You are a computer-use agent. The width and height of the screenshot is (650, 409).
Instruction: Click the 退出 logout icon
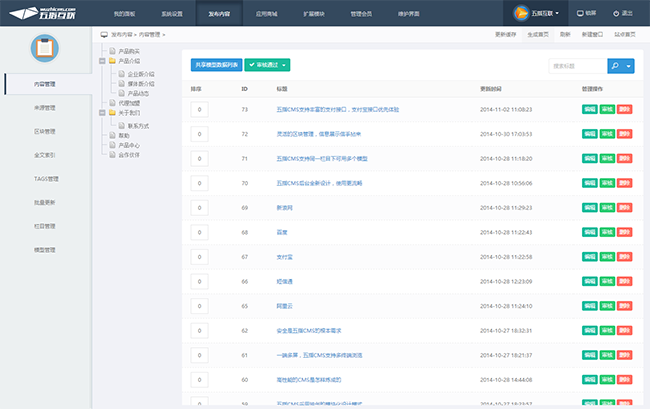click(x=616, y=14)
